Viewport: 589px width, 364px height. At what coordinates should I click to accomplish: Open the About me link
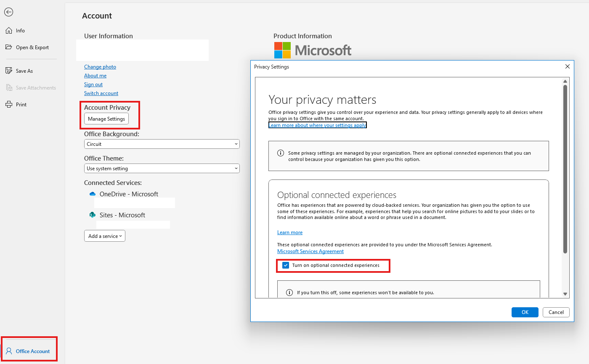(95, 76)
